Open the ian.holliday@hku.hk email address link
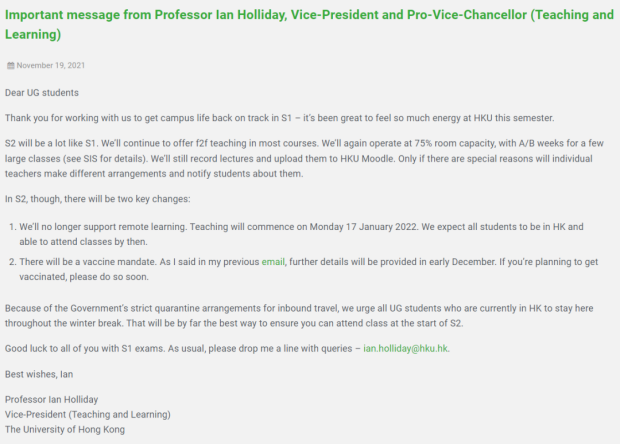The height and width of the screenshot is (445, 620). 406,348
